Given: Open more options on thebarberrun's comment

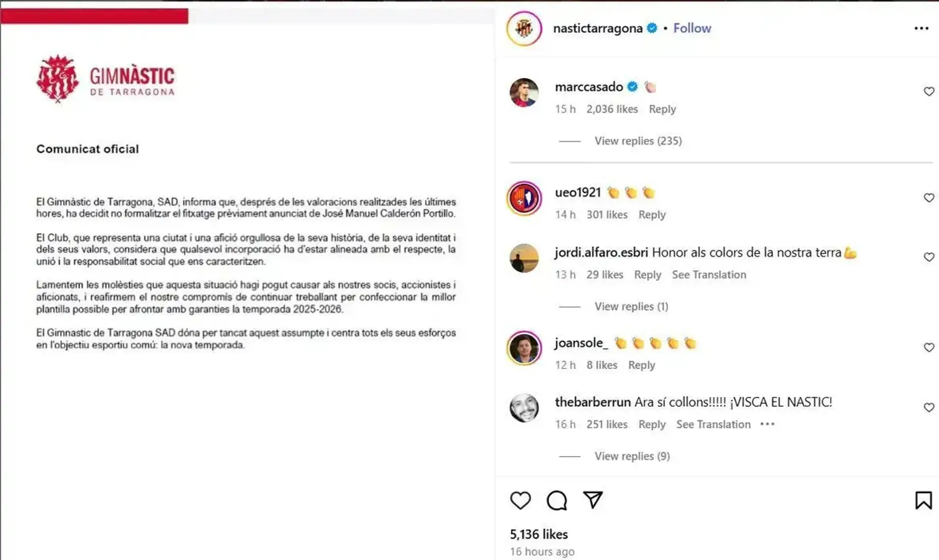Looking at the screenshot, I should pyautogui.click(x=767, y=424).
